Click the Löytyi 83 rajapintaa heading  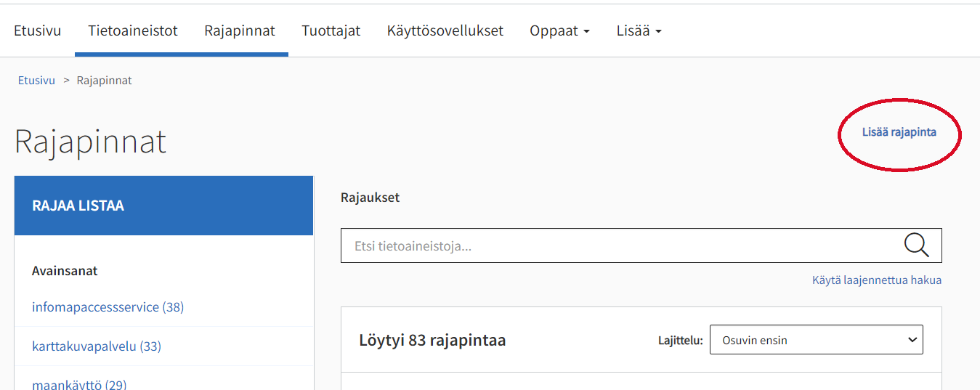point(432,340)
